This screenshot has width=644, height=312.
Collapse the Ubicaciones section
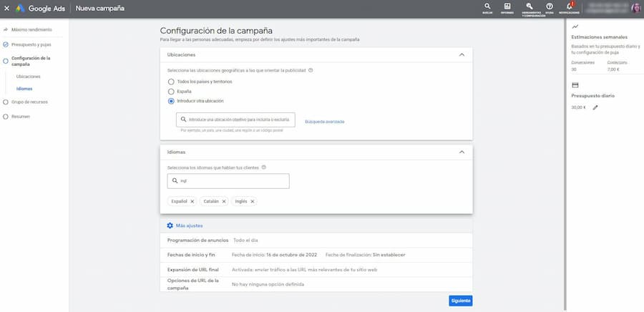tap(461, 54)
